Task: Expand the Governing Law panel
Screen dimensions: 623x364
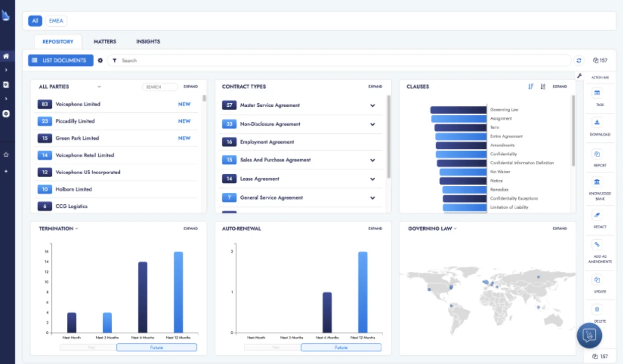Action: (x=560, y=229)
